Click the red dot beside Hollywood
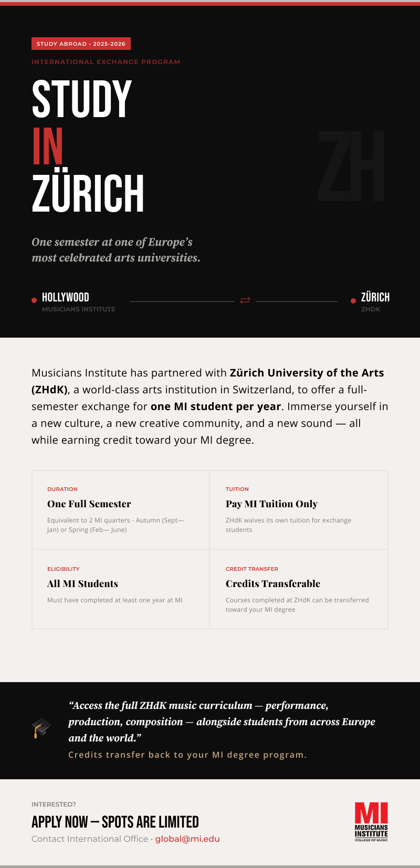420x868 pixels. pos(34,300)
